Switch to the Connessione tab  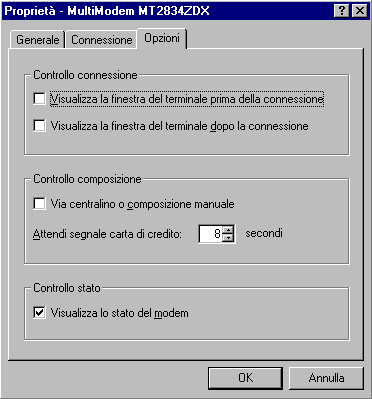coord(102,40)
